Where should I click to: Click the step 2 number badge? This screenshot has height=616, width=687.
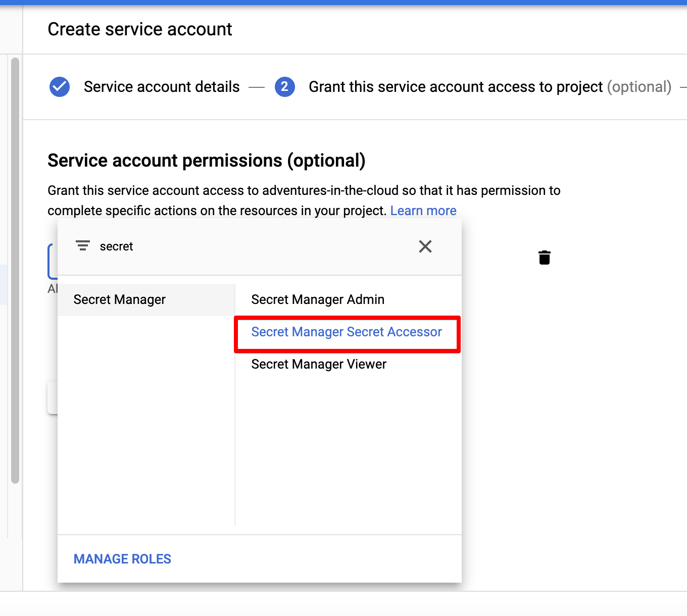[x=285, y=87]
